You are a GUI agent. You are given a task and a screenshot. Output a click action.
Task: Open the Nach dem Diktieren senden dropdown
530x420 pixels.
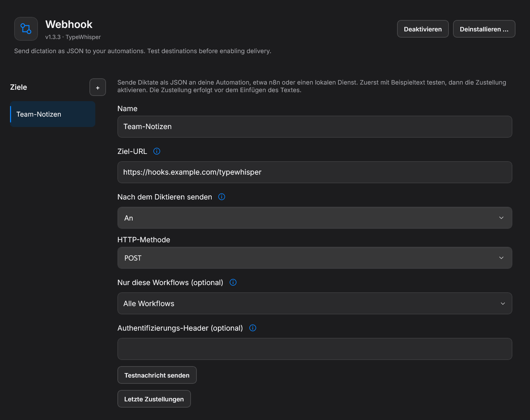tap(315, 218)
